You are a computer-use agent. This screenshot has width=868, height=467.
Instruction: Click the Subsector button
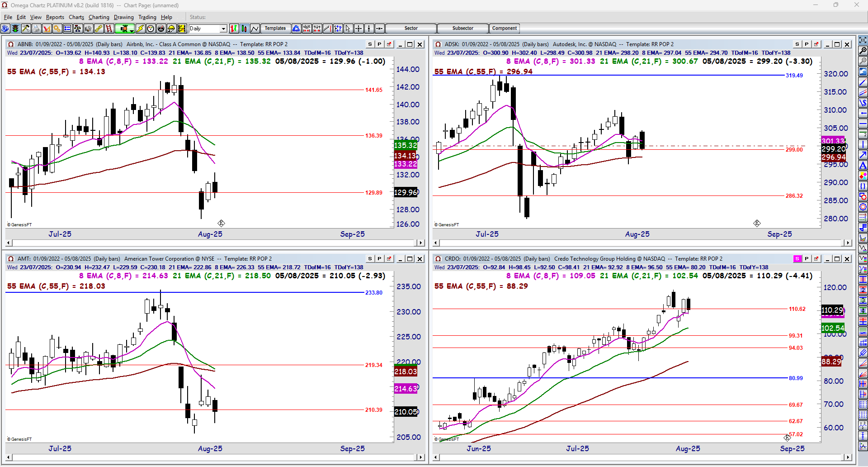(463, 29)
